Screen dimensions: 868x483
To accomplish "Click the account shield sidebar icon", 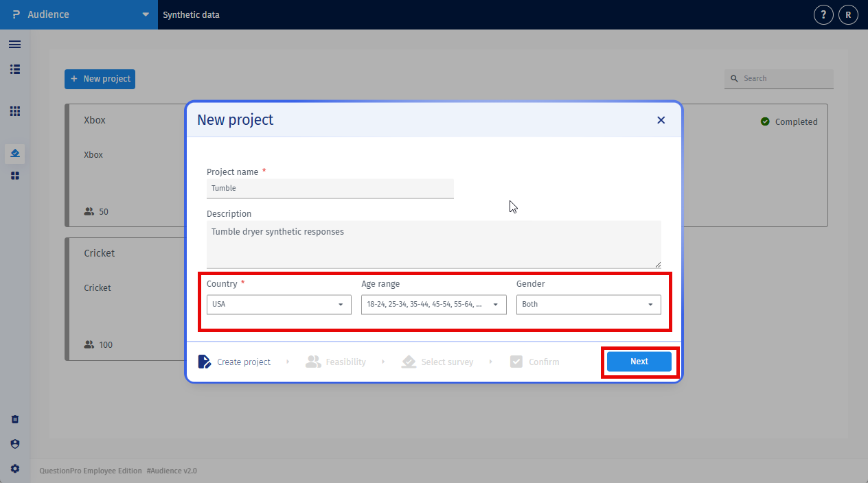I will click(x=14, y=444).
